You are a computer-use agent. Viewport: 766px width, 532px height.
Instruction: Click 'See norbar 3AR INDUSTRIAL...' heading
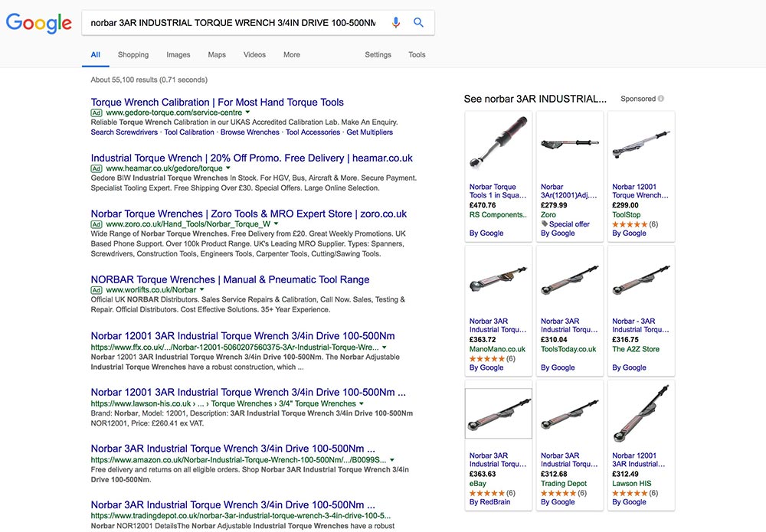535,99
